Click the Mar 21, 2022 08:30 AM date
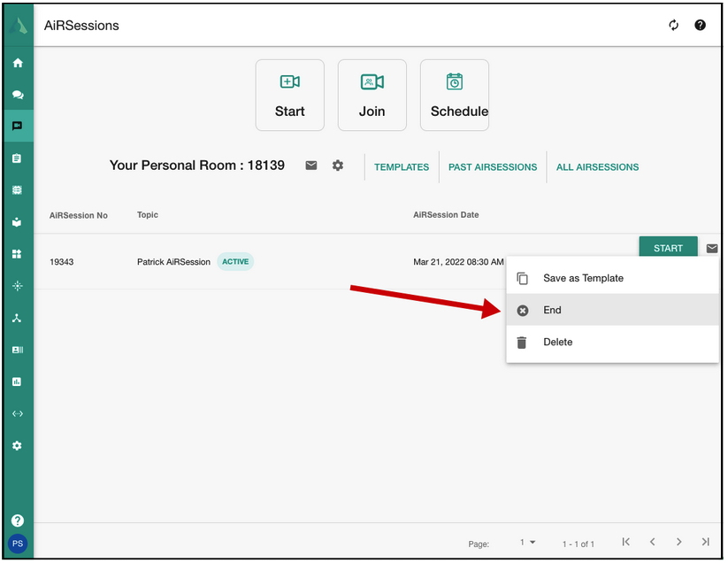Image resolution: width=728 pixels, height=563 pixels. (458, 262)
